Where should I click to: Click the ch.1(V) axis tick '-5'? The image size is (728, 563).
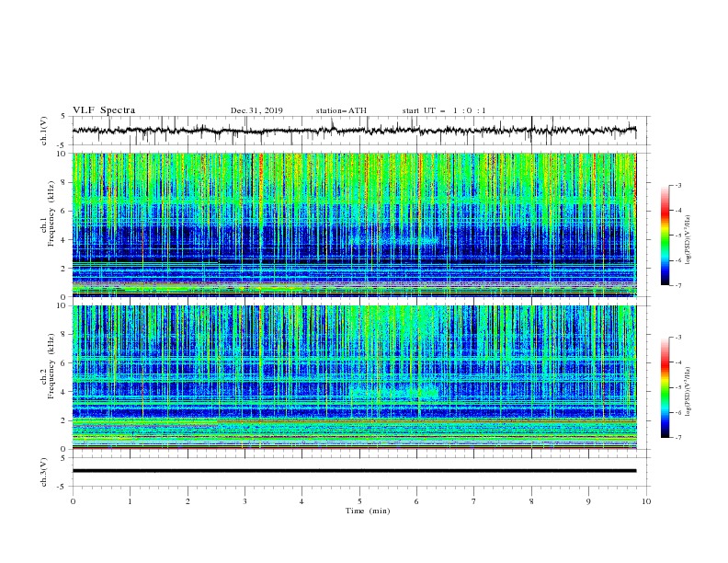(x=63, y=145)
